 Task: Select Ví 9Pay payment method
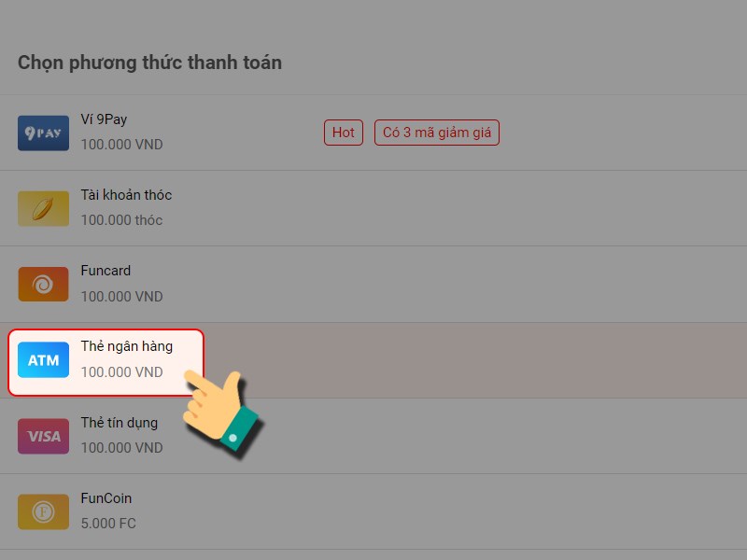point(104,119)
